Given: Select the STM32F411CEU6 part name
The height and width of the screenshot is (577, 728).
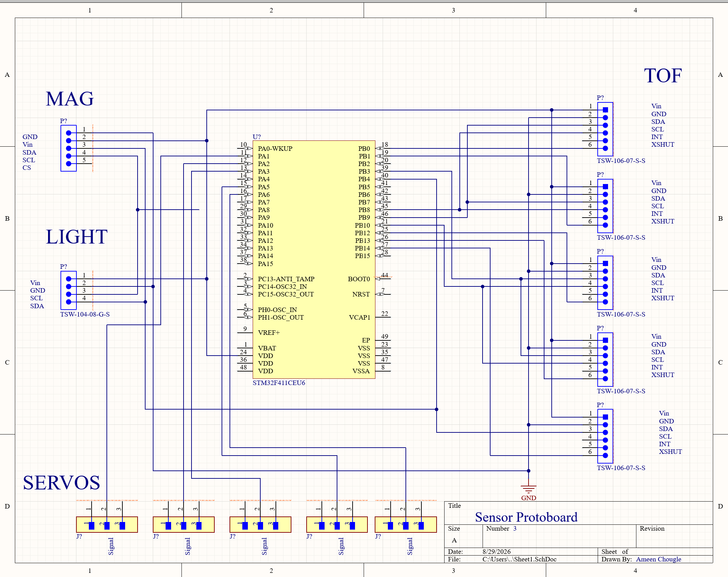Looking at the screenshot, I should [x=279, y=383].
